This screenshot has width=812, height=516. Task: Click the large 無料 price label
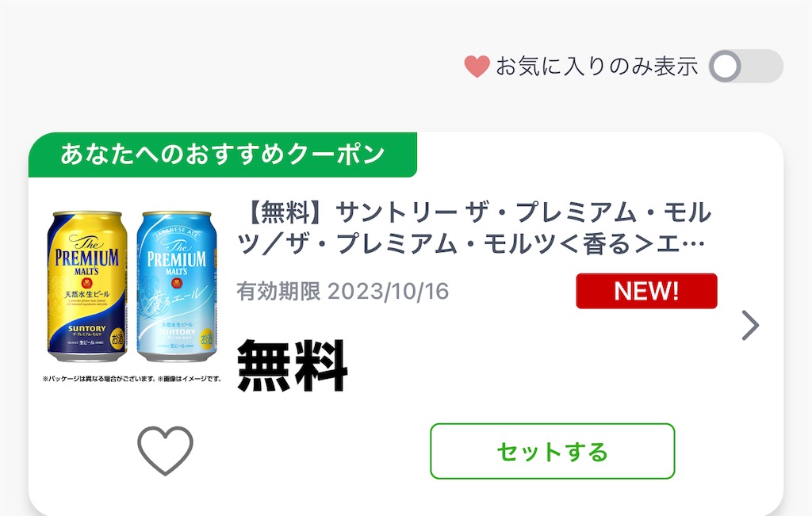[x=293, y=365]
